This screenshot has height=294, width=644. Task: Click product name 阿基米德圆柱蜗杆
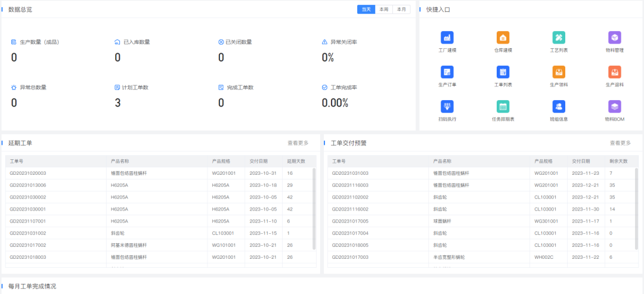click(129, 245)
